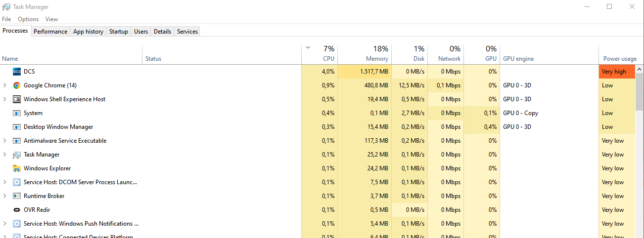Click the Desktop Window Manager icon
The image size is (644, 238).
(16, 127)
